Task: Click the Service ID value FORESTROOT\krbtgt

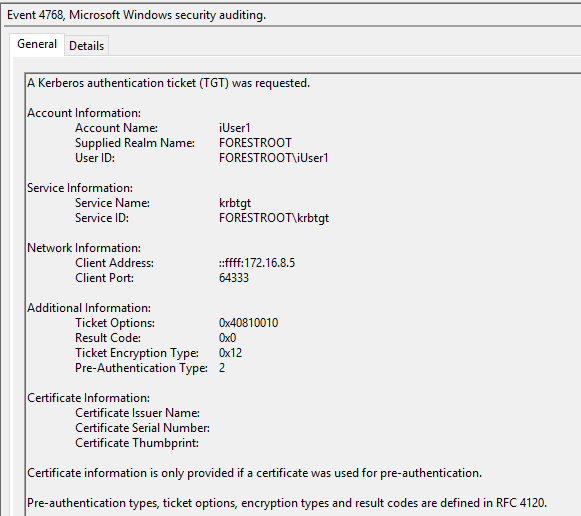Action: [273, 218]
